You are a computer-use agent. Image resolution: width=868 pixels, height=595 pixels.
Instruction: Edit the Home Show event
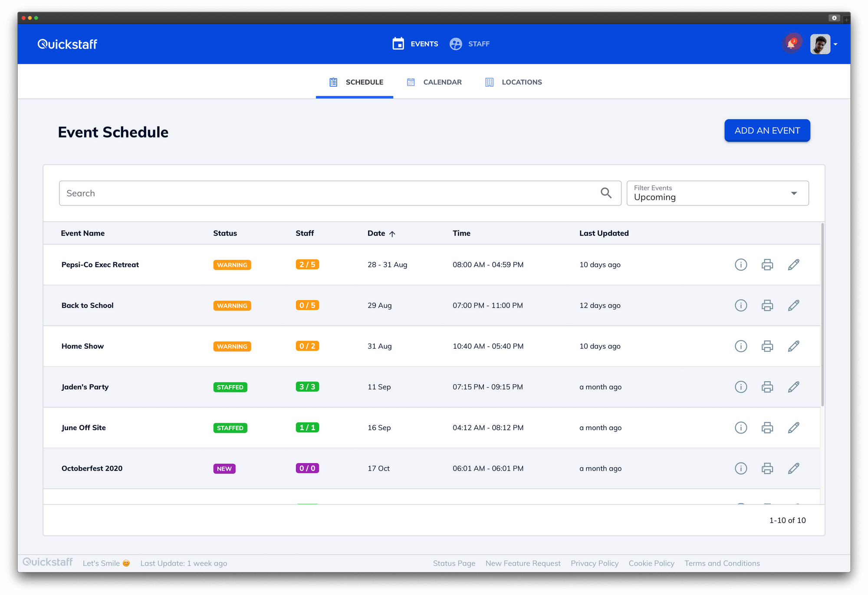coord(794,346)
